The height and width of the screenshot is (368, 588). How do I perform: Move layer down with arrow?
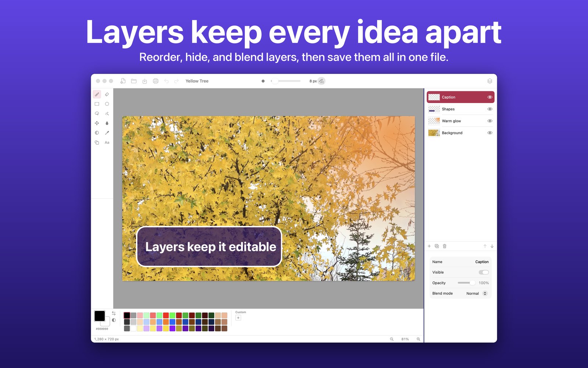[x=492, y=246]
